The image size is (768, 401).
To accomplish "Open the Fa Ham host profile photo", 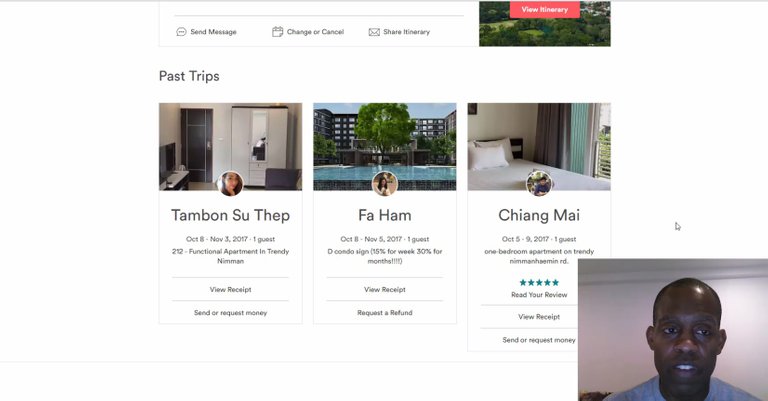I will tap(384, 184).
